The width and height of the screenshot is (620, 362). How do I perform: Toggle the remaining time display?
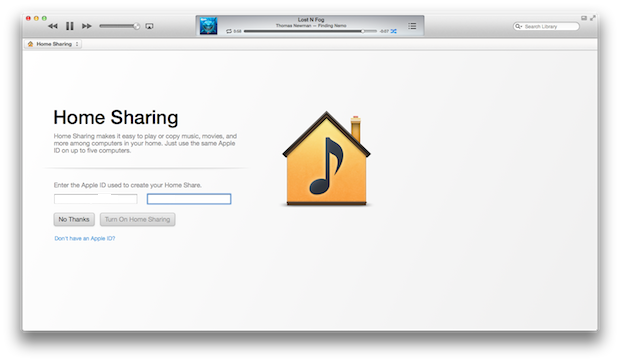(384, 31)
